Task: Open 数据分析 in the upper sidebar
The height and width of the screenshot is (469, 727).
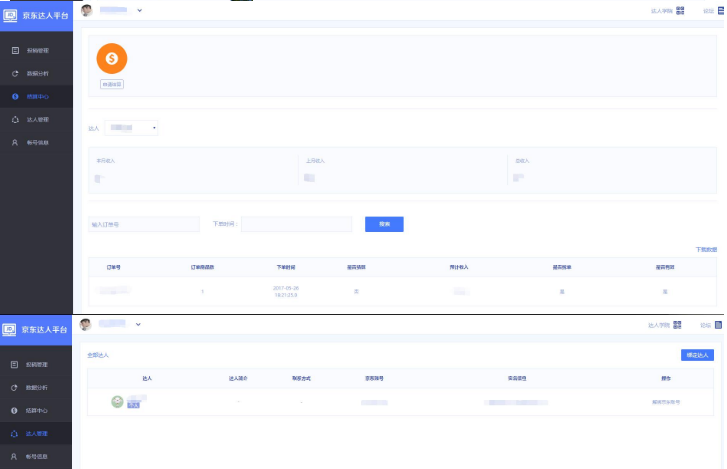Action: (37, 73)
